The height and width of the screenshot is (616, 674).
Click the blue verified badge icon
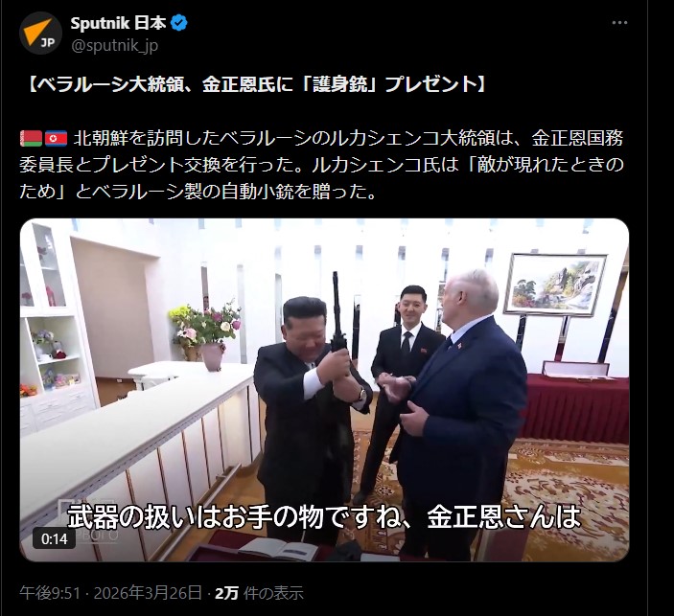179,23
